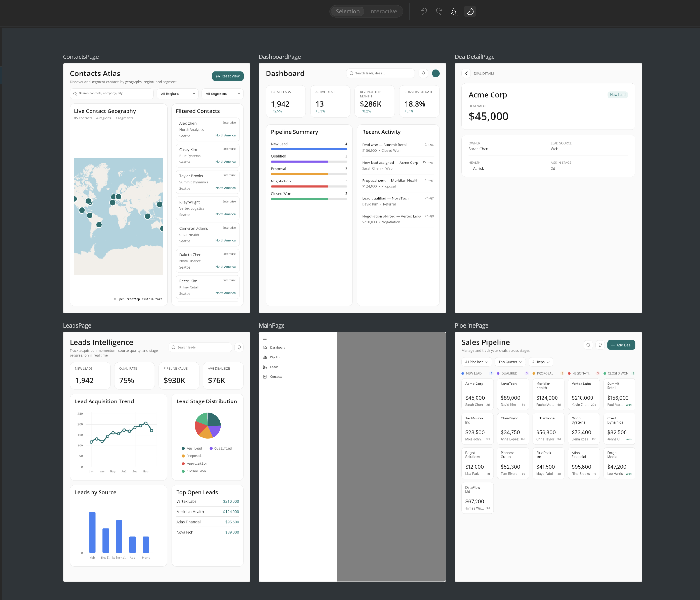
Task: Click the redo arrow in top toolbar
Action: click(439, 12)
